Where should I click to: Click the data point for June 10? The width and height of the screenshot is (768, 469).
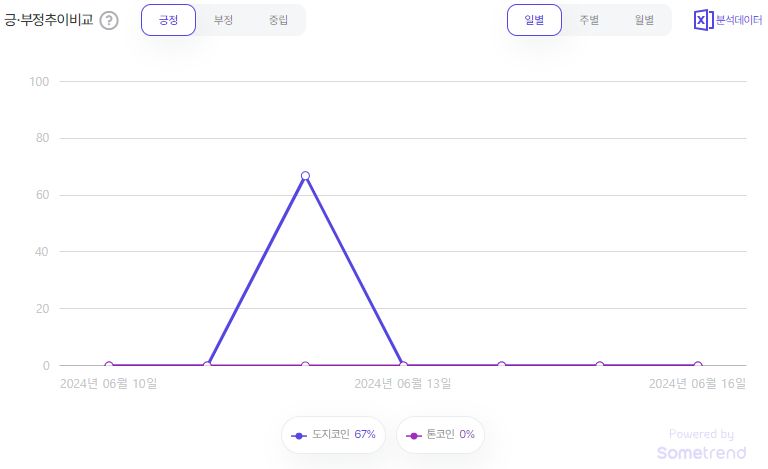[x=109, y=365]
